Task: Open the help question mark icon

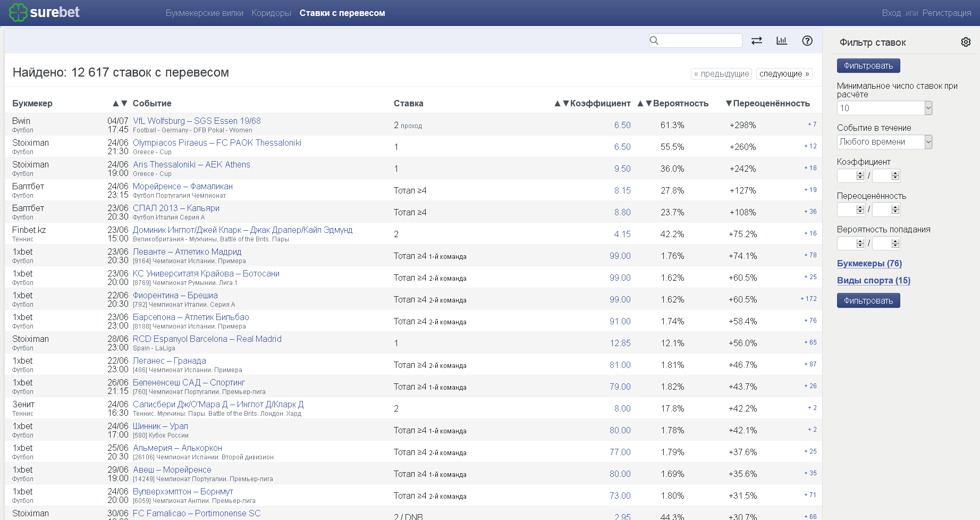Action: (x=807, y=41)
